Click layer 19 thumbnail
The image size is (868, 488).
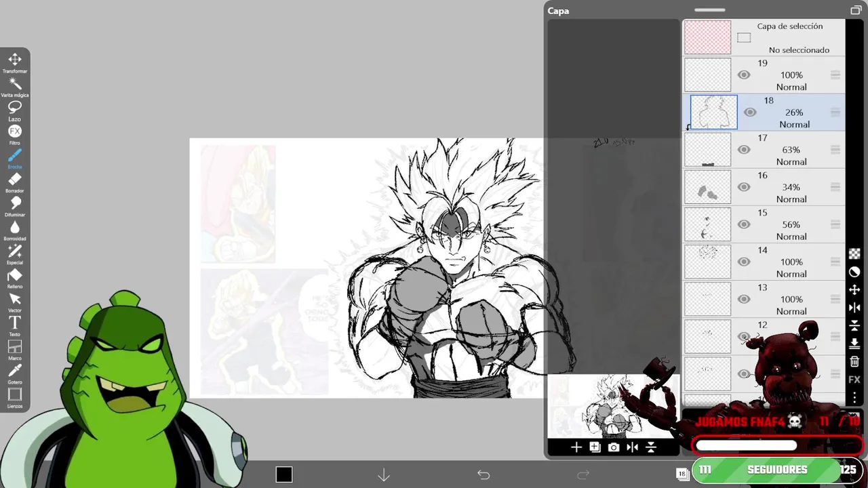pyautogui.click(x=707, y=75)
